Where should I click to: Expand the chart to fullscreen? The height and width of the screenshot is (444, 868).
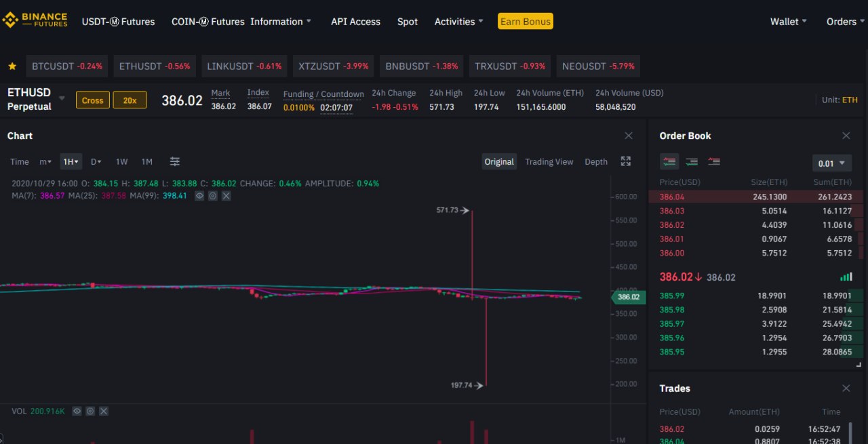click(626, 161)
